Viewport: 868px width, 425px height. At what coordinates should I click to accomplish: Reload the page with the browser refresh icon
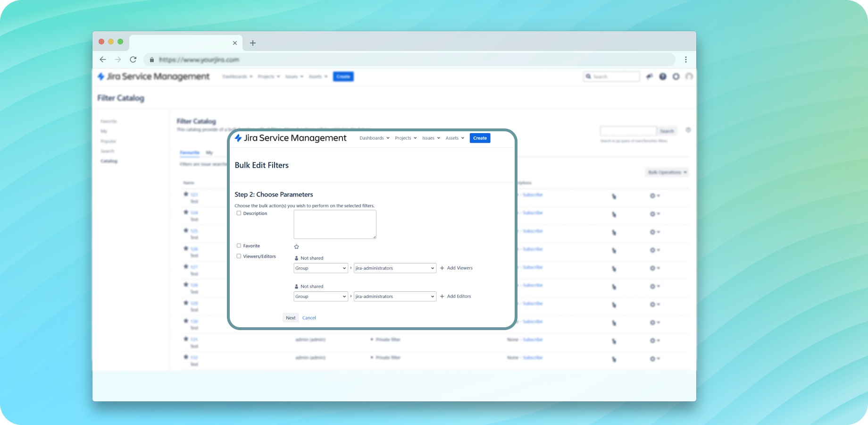point(133,59)
